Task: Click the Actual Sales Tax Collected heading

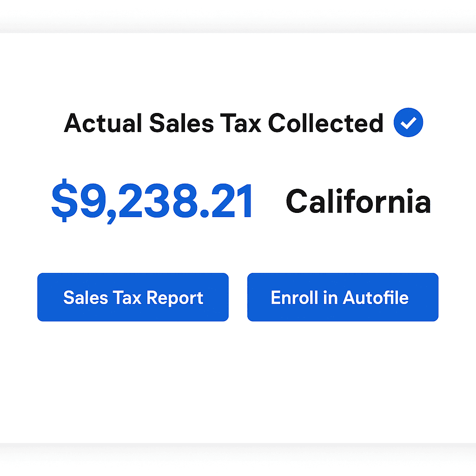Action: click(224, 123)
